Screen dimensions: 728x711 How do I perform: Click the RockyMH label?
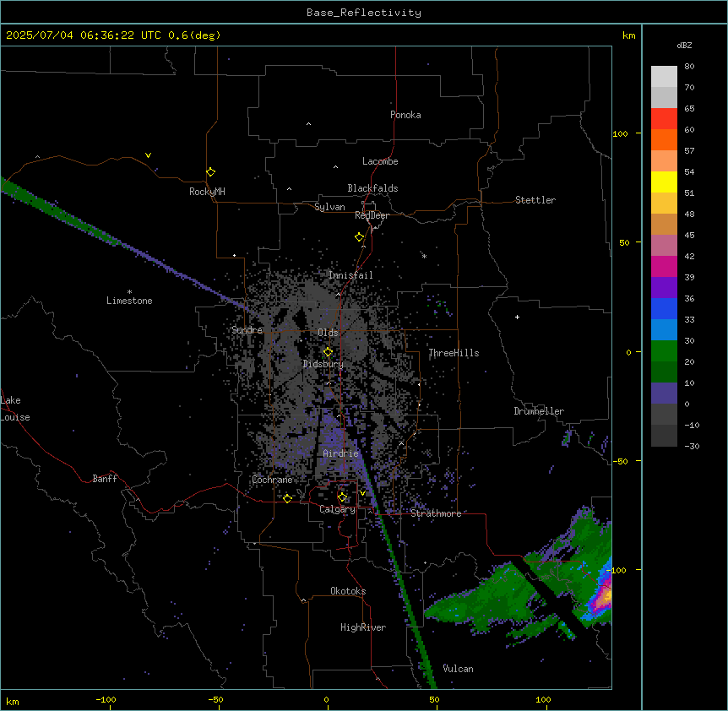207,192
